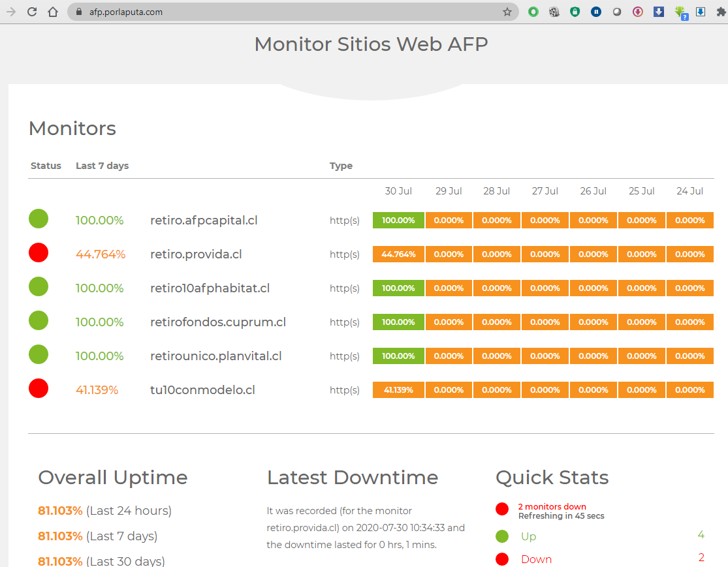
Task: View site security lock info
Action: (79, 12)
